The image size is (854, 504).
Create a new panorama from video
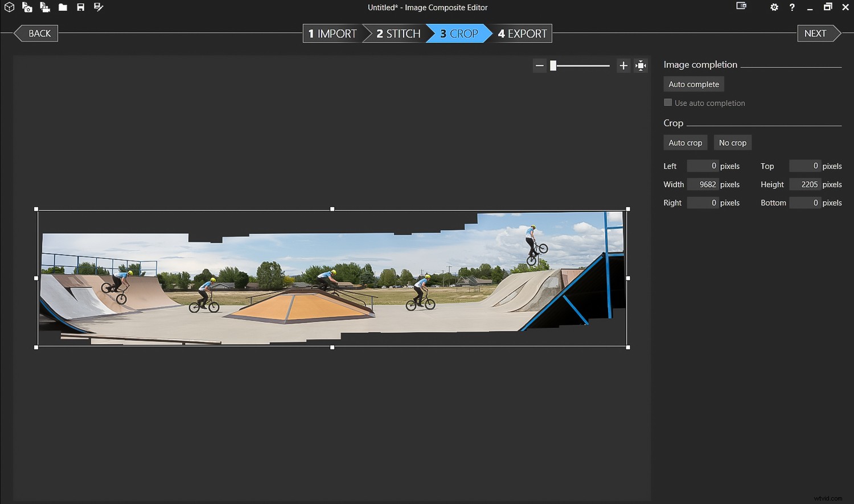pos(45,7)
